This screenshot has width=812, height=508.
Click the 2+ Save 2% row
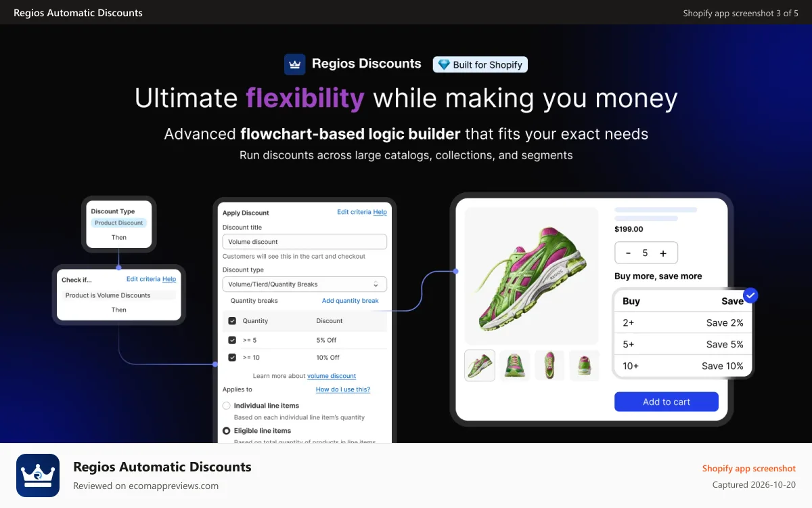(683, 323)
